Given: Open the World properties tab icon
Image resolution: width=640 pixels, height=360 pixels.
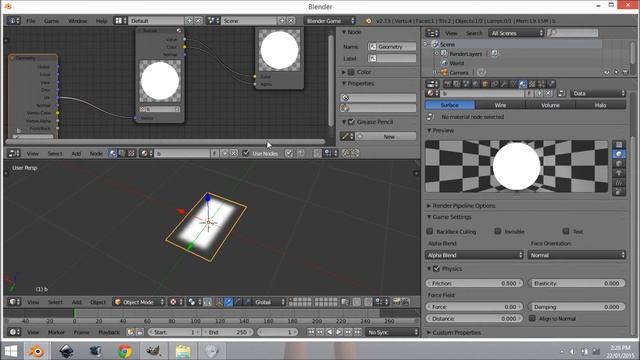Looking at the screenshot, I should coord(476,84).
